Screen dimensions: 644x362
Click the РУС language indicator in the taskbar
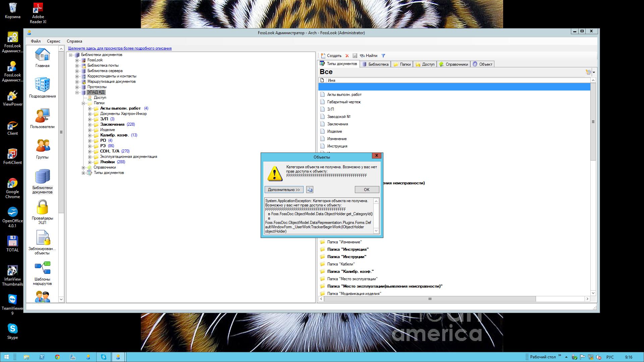pos(610,357)
